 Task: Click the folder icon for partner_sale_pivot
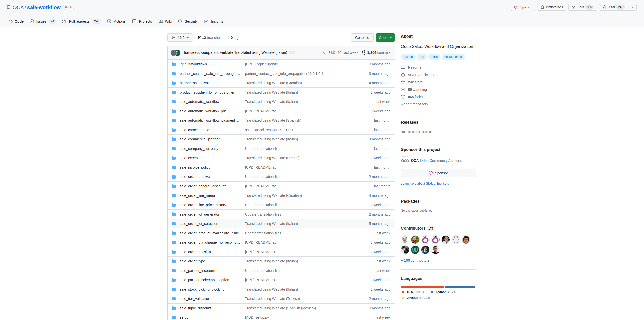click(x=174, y=83)
